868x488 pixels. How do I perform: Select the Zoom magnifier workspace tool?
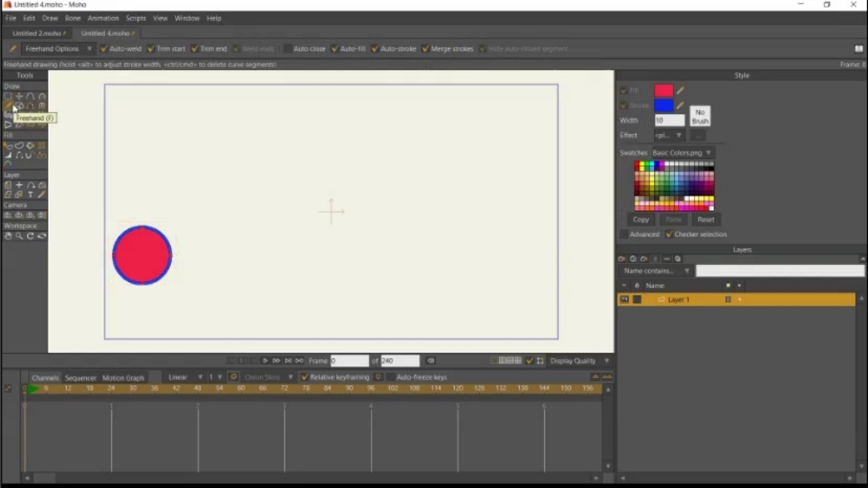[x=19, y=236]
